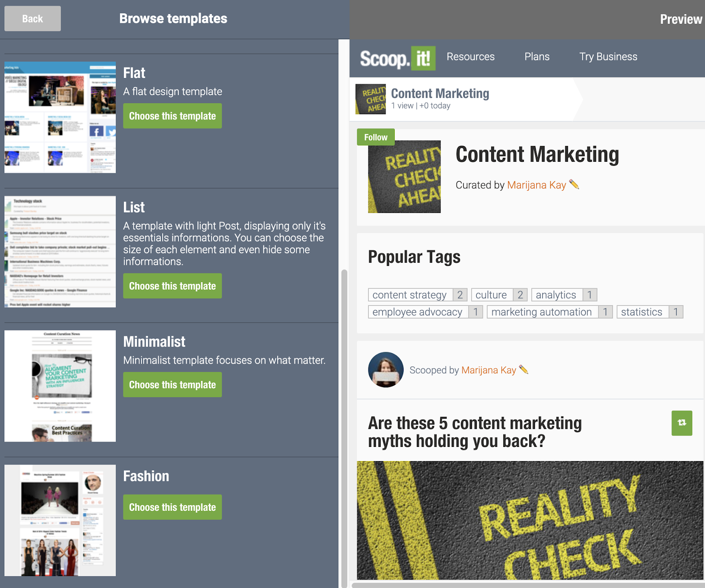705x588 pixels.
Task: Click Marijana Kay's round avatar photo
Action: [386, 369]
